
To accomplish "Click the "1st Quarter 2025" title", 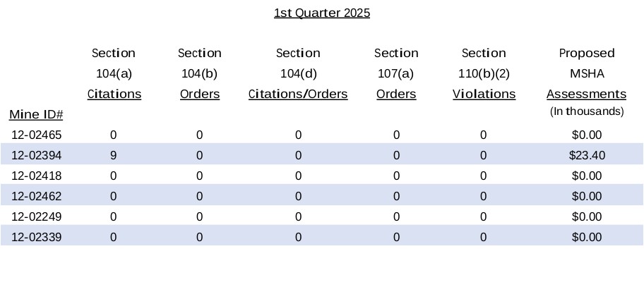I will (x=321, y=13).
